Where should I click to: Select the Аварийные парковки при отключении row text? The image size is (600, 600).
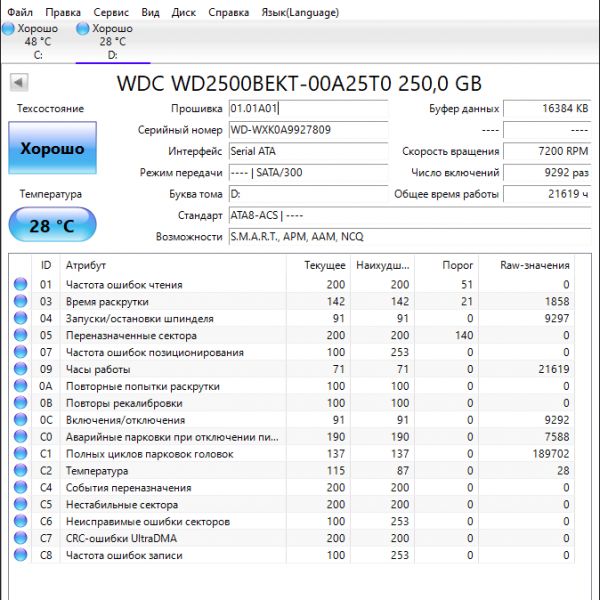(x=172, y=437)
